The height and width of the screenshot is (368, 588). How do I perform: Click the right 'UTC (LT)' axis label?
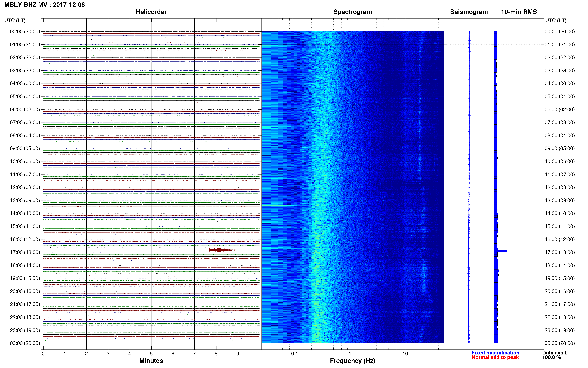556,20
